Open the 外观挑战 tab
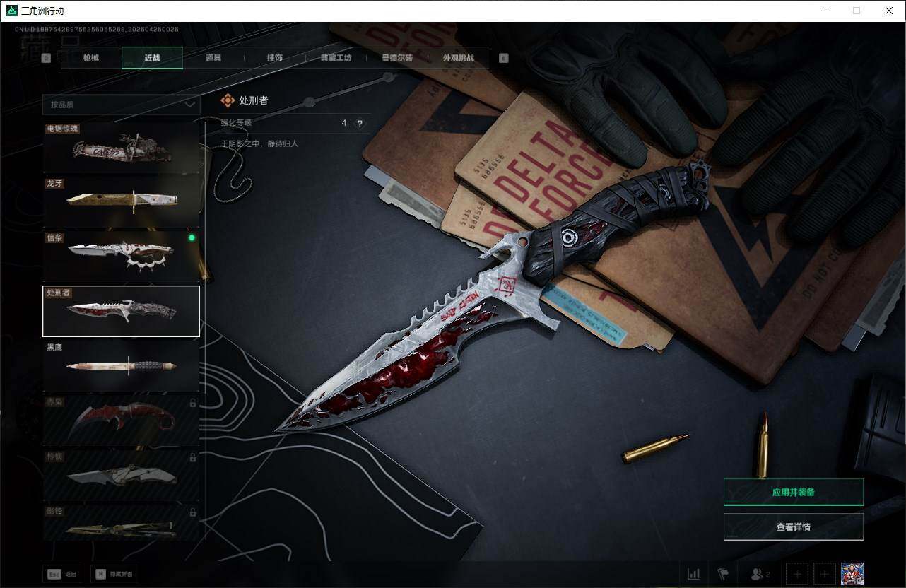The height and width of the screenshot is (588, 906). click(x=458, y=58)
